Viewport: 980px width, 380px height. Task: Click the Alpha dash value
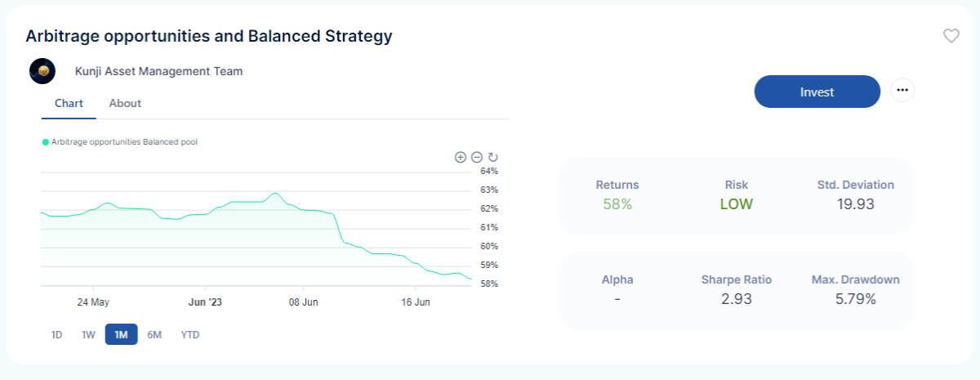click(617, 299)
